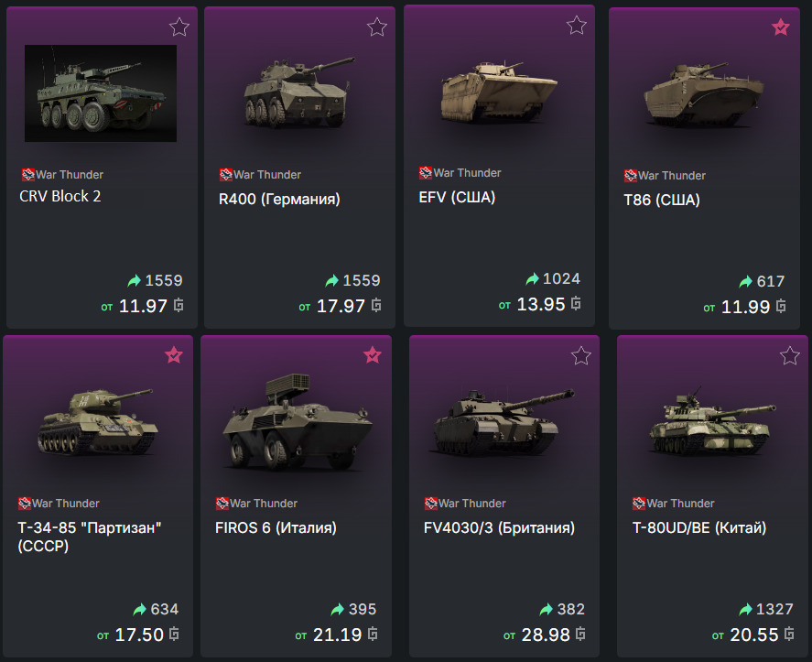Click share arrow beside 1327 on T-80UD/BE
Viewport: 812px width, 662px height.
[746, 610]
